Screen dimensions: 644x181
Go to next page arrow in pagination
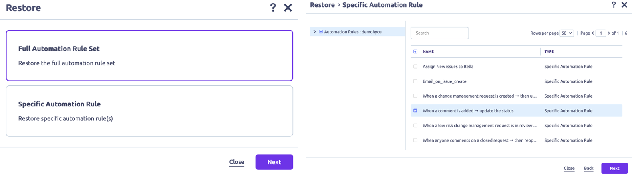click(609, 33)
